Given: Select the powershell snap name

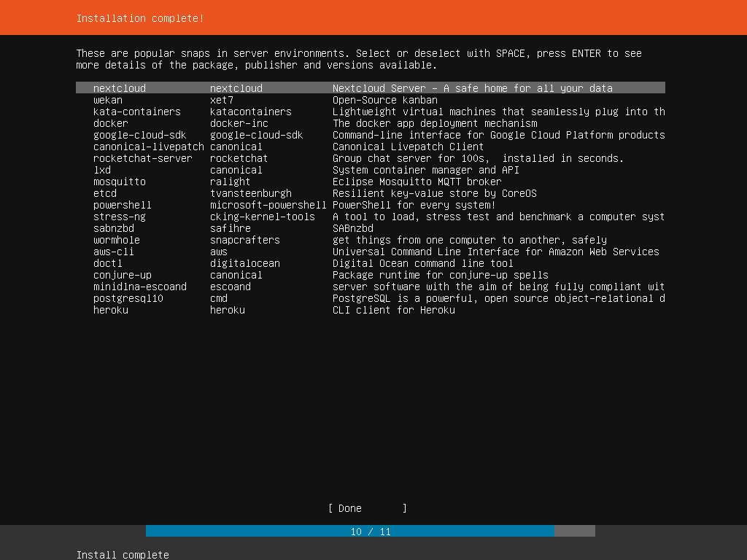Looking at the screenshot, I should pos(122,205).
